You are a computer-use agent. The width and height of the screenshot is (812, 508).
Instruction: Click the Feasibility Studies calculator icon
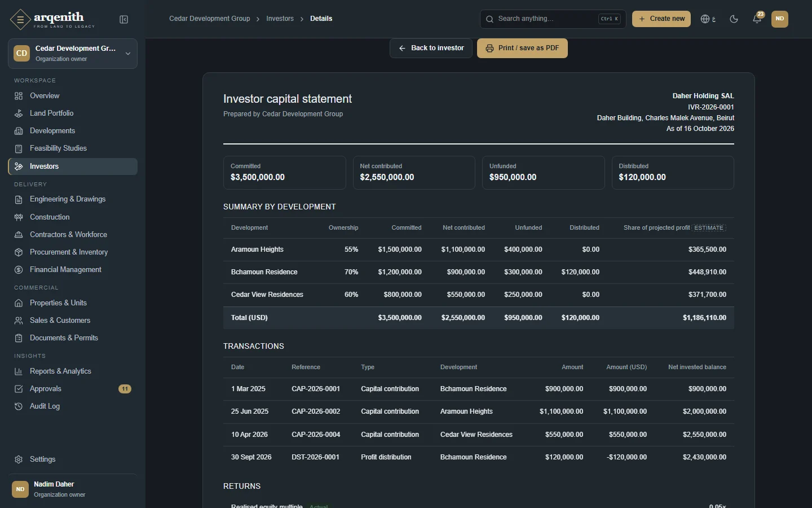(x=19, y=148)
